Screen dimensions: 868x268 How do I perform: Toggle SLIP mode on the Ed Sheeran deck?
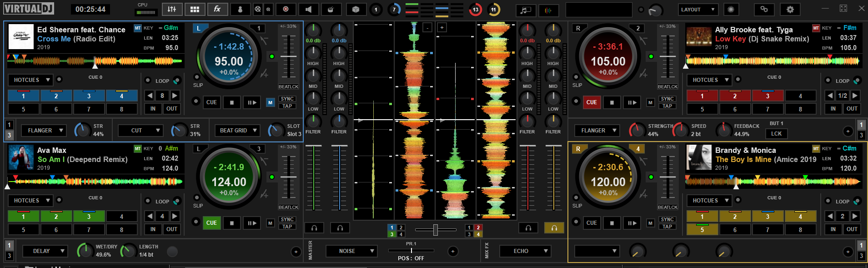click(197, 77)
